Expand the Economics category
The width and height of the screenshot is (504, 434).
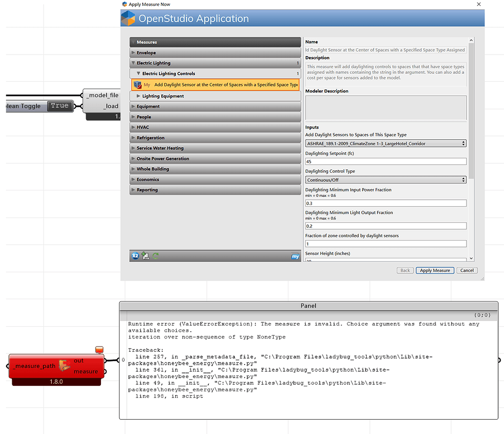[x=215, y=180]
